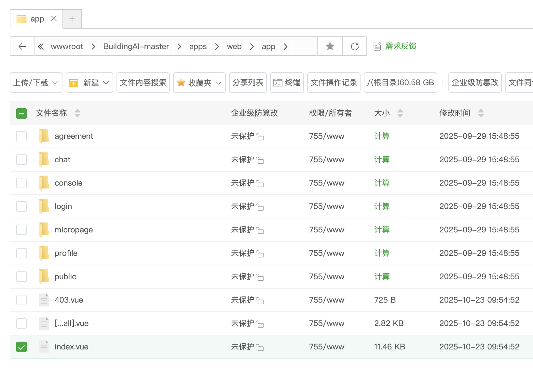
Task: Open the 终端 terminal button
Action: (287, 83)
